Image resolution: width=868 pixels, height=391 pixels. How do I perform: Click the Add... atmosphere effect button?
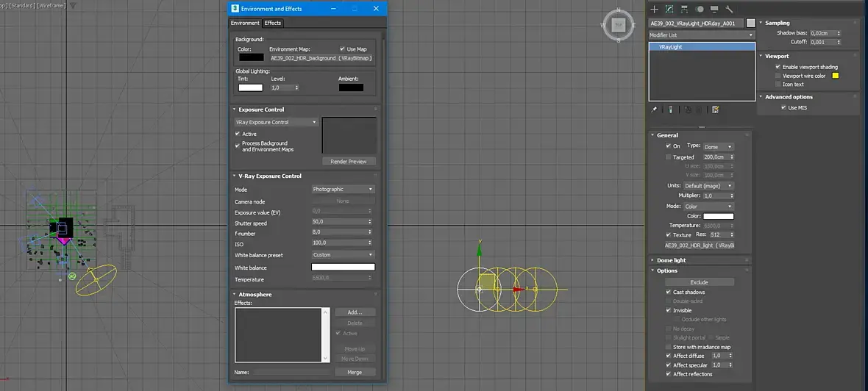tap(355, 312)
